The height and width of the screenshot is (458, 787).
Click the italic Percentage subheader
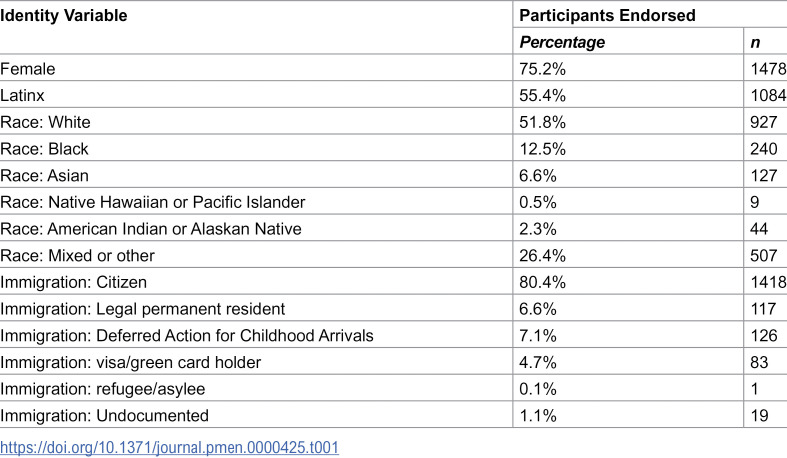point(562,43)
